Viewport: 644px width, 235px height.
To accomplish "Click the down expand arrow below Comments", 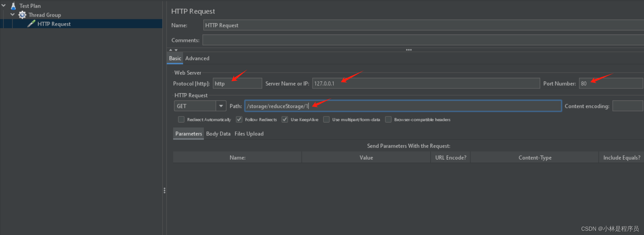I will [x=176, y=50].
